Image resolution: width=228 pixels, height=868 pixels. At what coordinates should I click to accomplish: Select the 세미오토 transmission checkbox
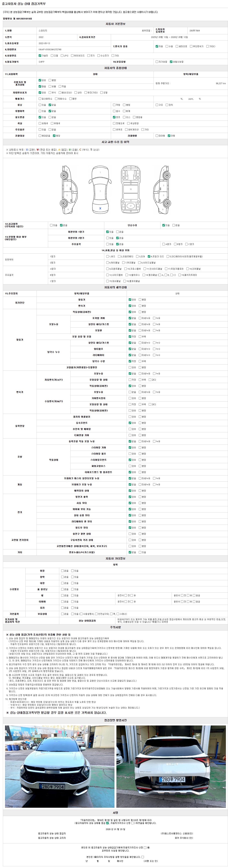pyautogui.click(x=177, y=46)
